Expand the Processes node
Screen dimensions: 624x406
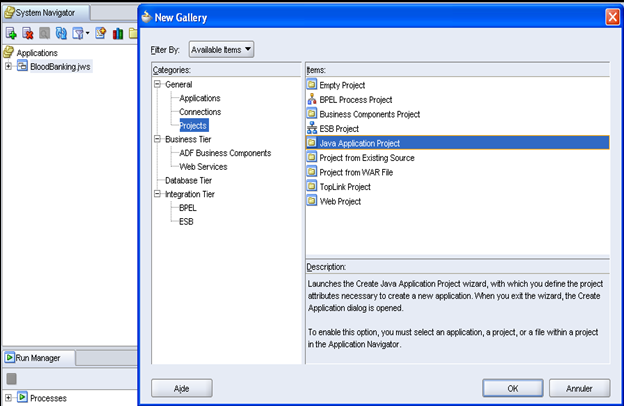click(x=8, y=397)
